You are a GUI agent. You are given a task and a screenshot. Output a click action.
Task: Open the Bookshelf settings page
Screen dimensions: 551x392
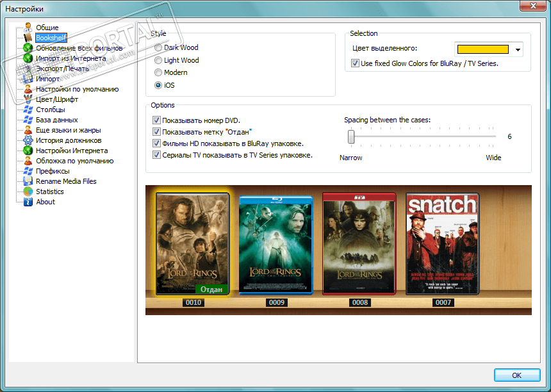pos(51,38)
